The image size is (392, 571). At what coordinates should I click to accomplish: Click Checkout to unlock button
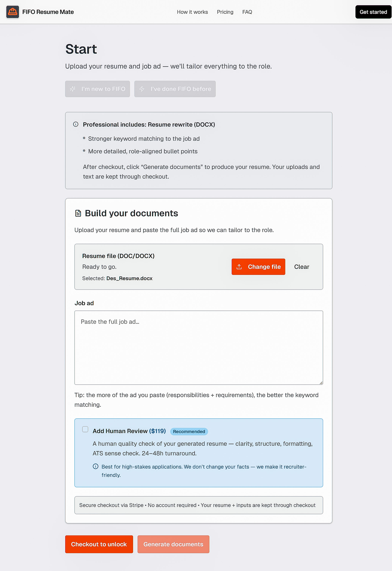pyautogui.click(x=99, y=544)
